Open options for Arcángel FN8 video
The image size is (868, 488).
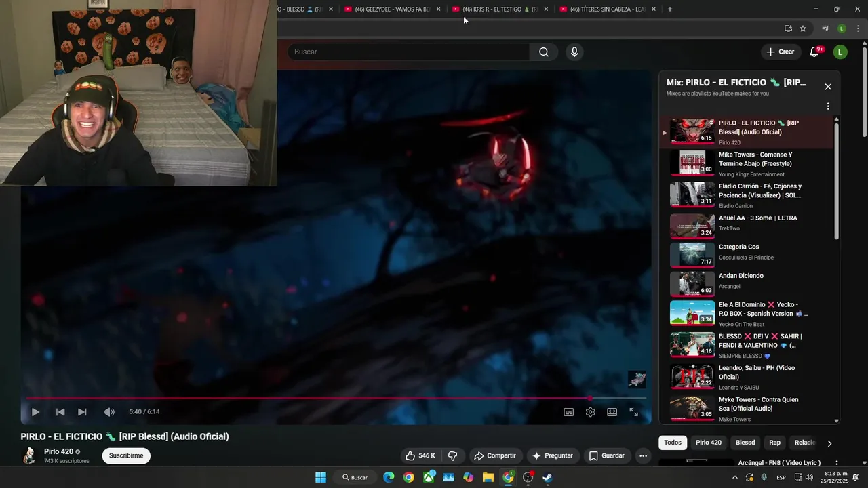836,463
